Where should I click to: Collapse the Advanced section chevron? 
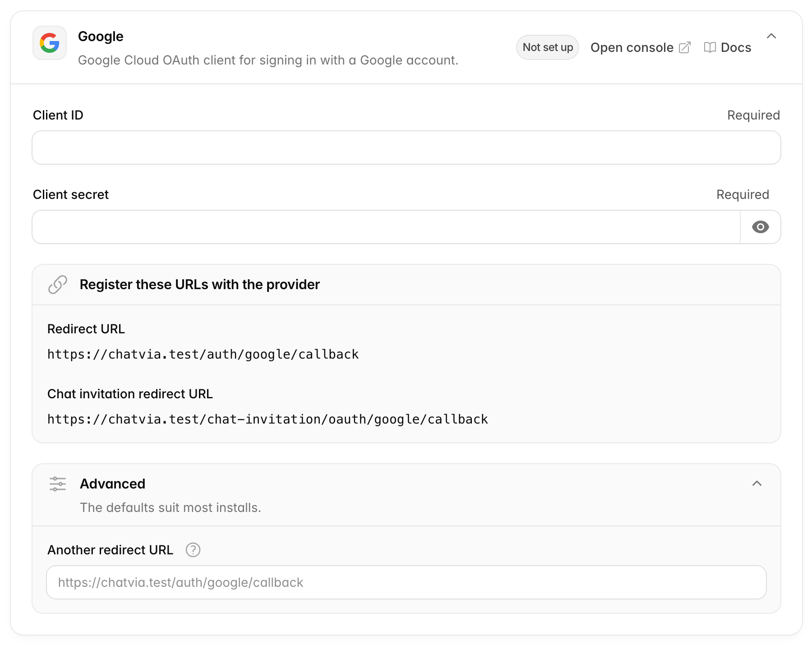coord(757,484)
